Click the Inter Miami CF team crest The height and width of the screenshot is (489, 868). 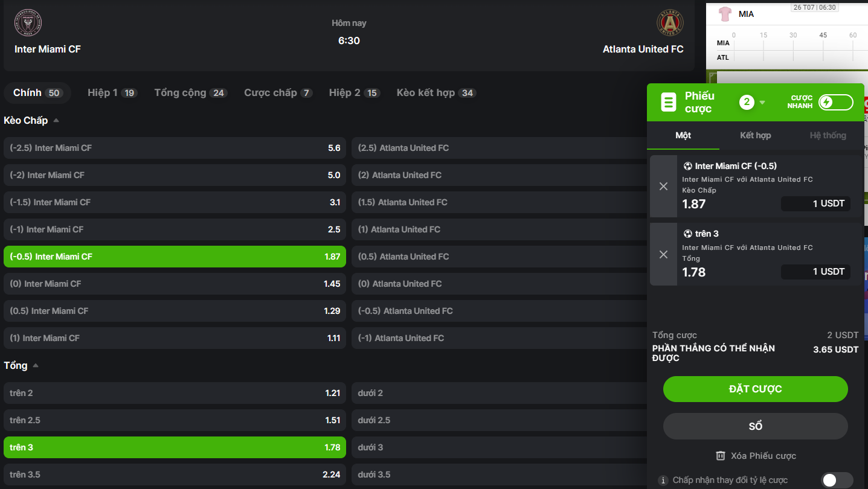[x=28, y=22]
